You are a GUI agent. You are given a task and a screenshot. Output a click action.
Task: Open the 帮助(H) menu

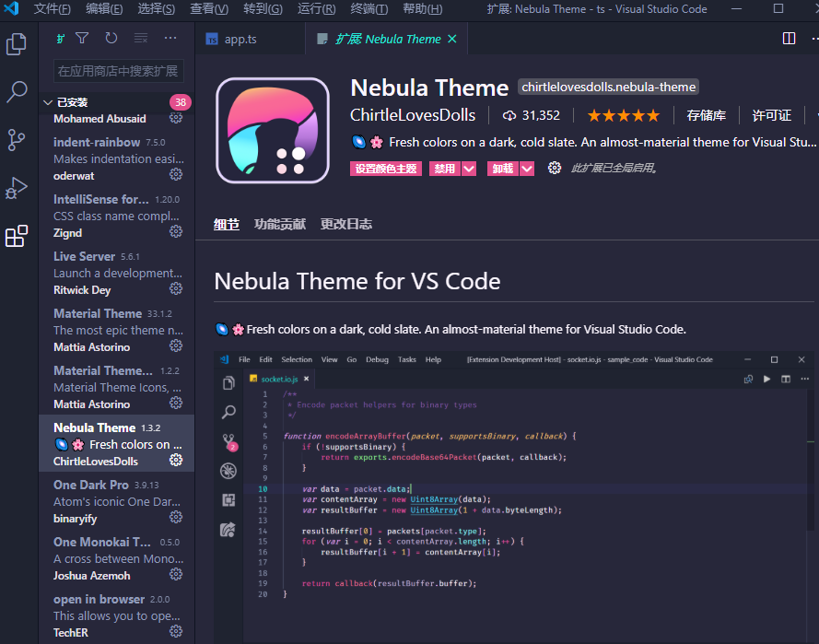click(423, 9)
